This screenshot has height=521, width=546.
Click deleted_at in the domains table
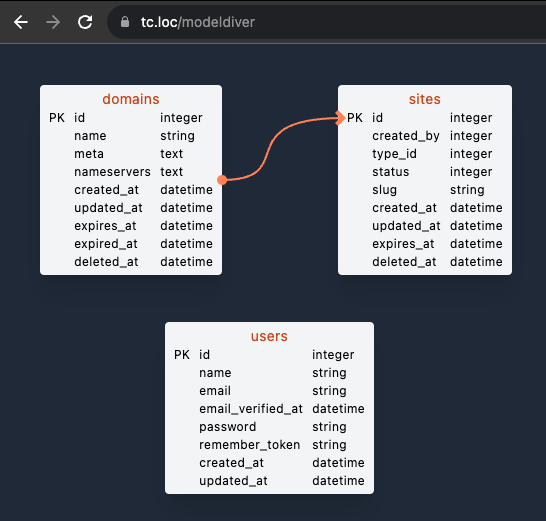pyautogui.click(x=106, y=262)
